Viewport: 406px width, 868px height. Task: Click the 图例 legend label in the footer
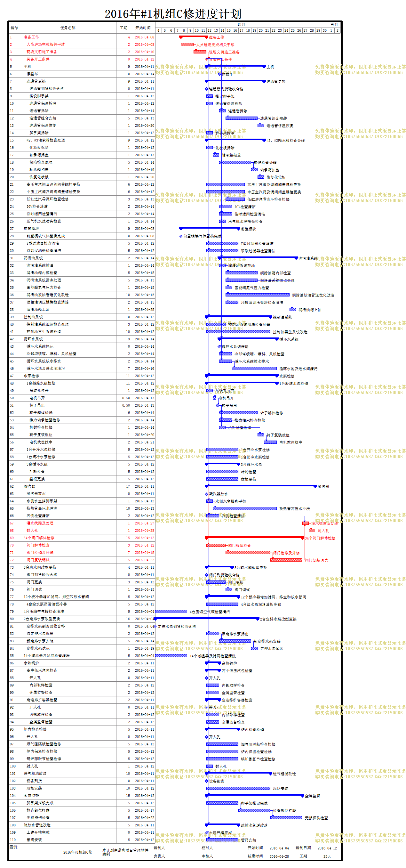[14, 847]
